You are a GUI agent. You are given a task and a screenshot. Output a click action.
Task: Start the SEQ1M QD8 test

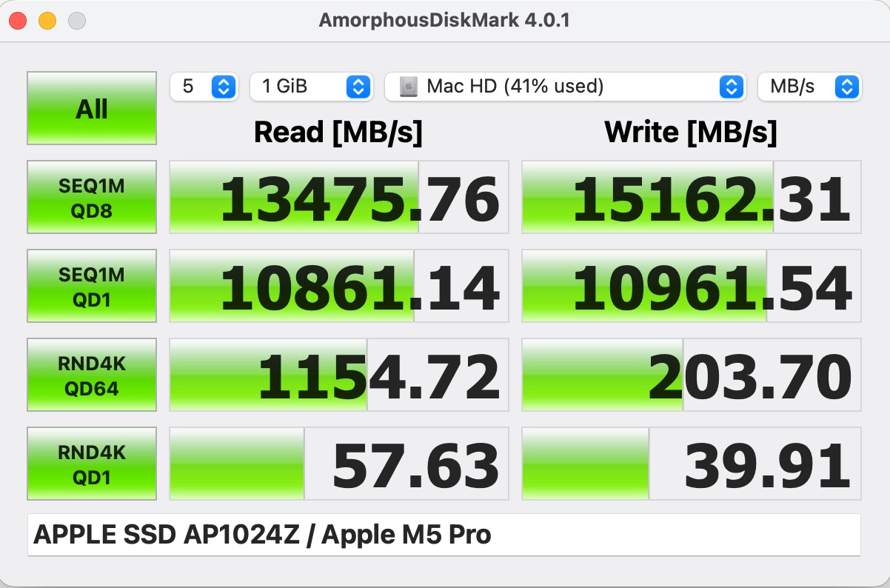click(92, 197)
